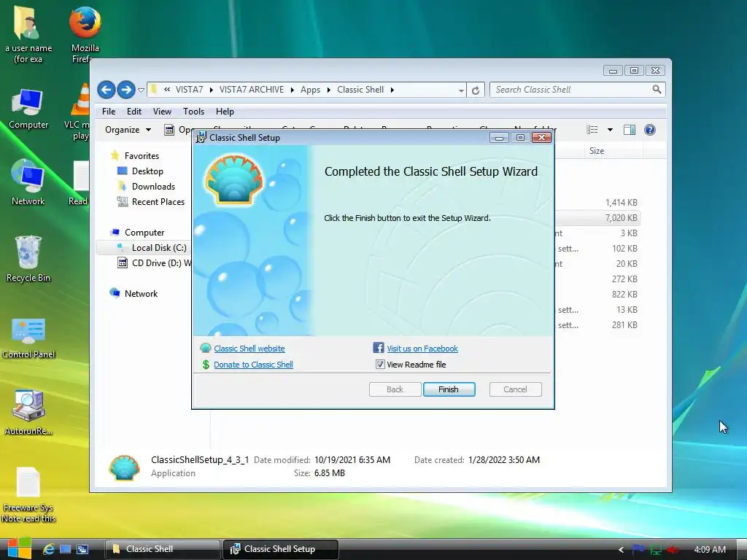Open the Organize dropdown in Explorer toolbar

[x=128, y=130]
